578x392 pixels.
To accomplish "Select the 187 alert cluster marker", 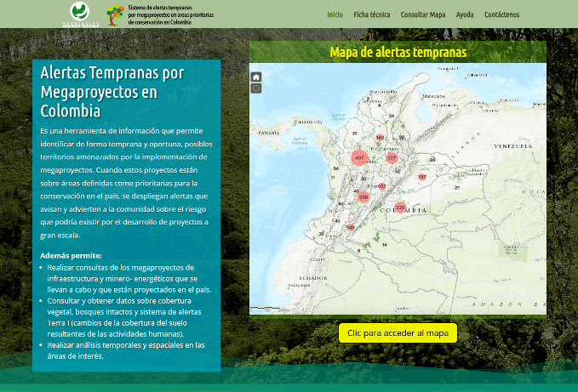I will pyautogui.click(x=422, y=177).
